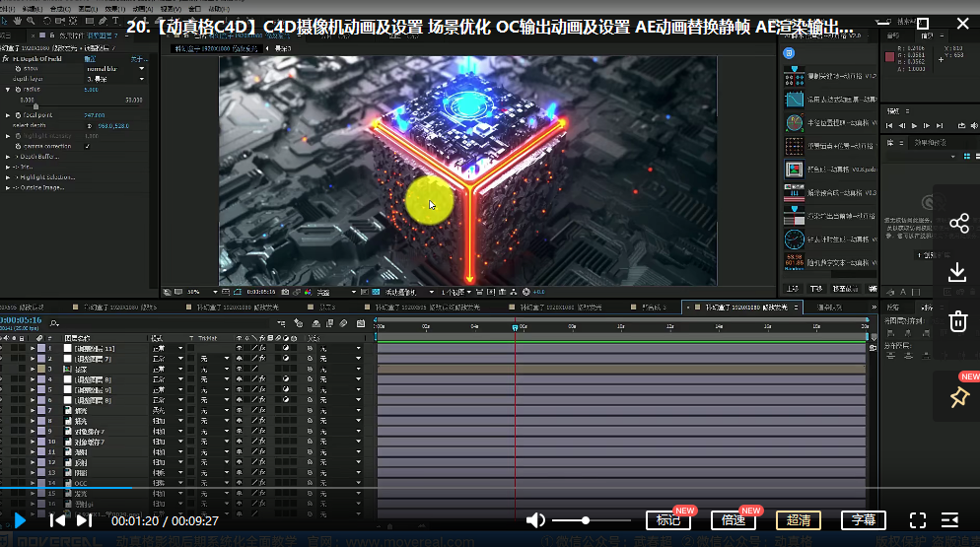Click the video volume slider knob
Image resolution: width=980 pixels, height=547 pixels.
(x=585, y=520)
